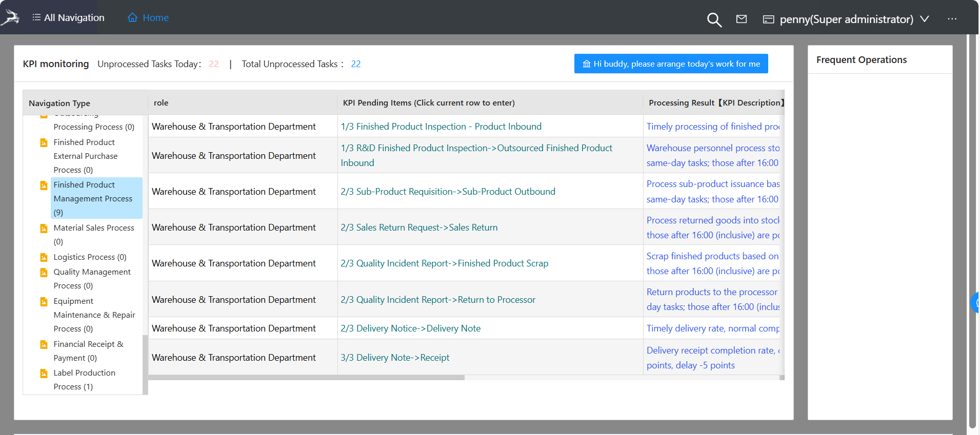Image resolution: width=980 pixels, height=435 pixels.
Task: Click the Home house icon
Action: (x=132, y=18)
